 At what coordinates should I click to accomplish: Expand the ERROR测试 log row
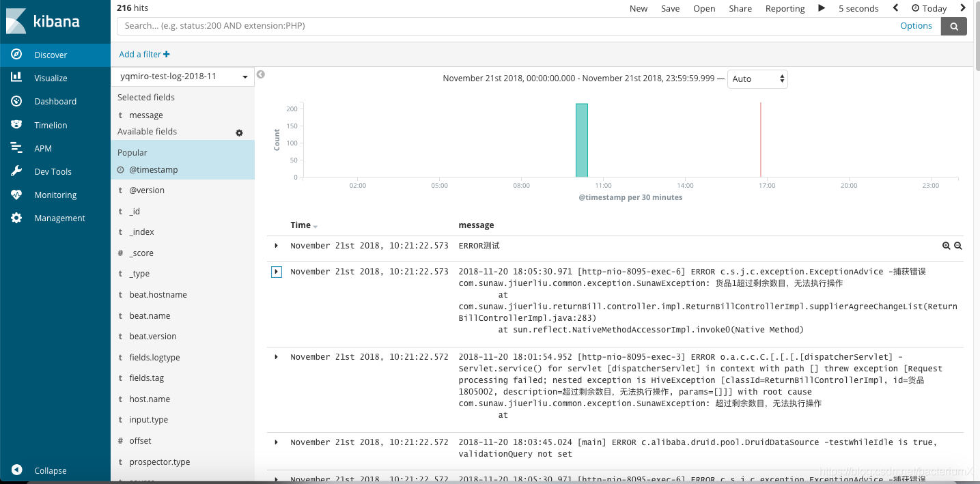coord(276,246)
